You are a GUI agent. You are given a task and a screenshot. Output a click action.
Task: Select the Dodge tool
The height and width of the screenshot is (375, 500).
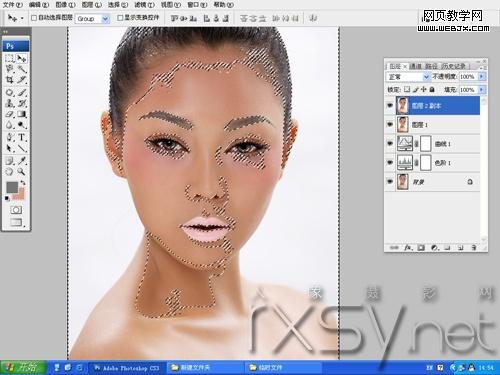point(22,125)
